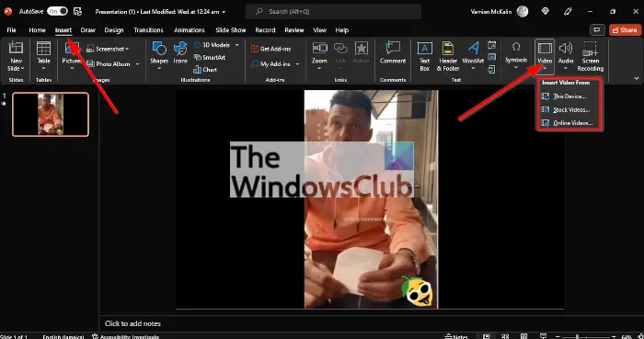Insert Slide Number icon
644x339 pixels.
click(491, 57)
